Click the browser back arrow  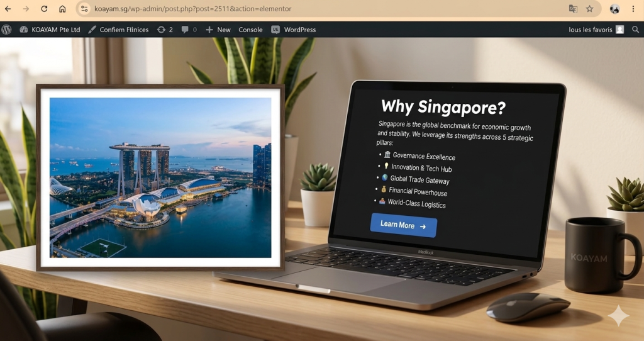[8, 9]
